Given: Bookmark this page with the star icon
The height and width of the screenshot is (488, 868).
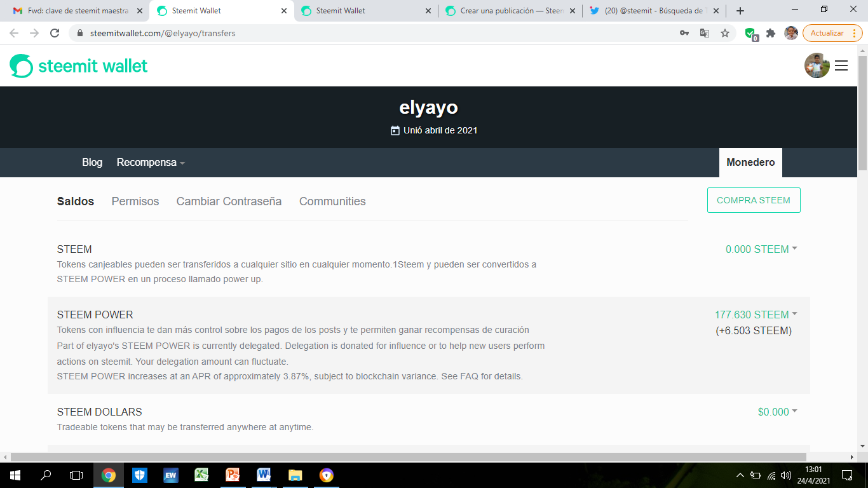Looking at the screenshot, I should pyautogui.click(x=725, y=33).
